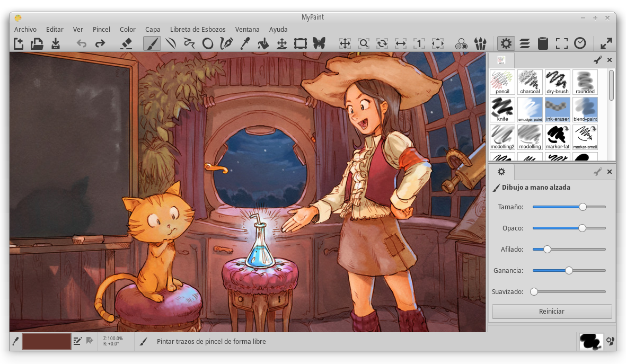Toggle the layers panel icon
Viewport: 626px width, 364px height.
tap(525, 43)
